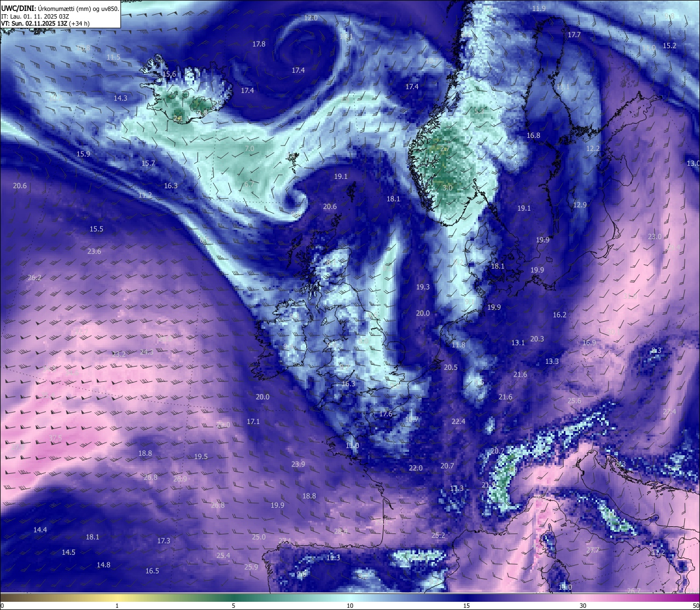Click the map value 15.7
This screenshot has height=610, width=700.
point(148,164)
